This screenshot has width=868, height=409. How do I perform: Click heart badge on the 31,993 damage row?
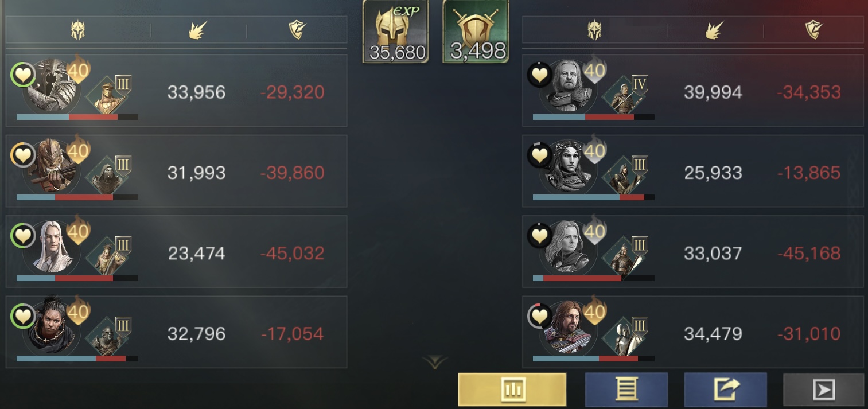[x=23, y=154]
